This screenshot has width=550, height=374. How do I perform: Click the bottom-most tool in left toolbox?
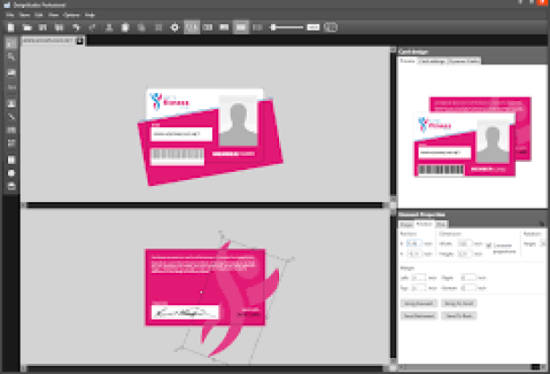11,186
